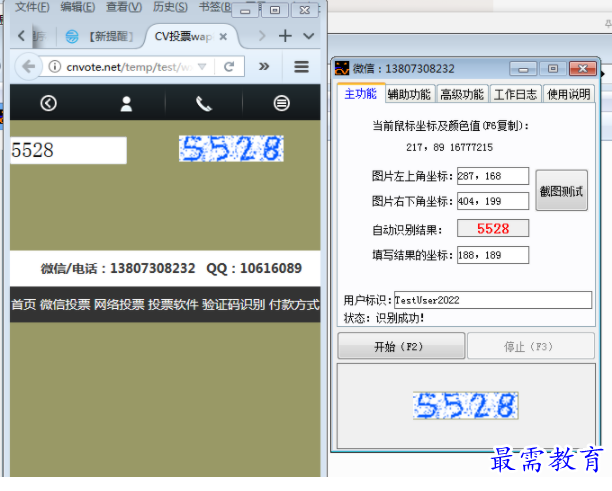Minimize the browser window

click(x=245, y=11)
